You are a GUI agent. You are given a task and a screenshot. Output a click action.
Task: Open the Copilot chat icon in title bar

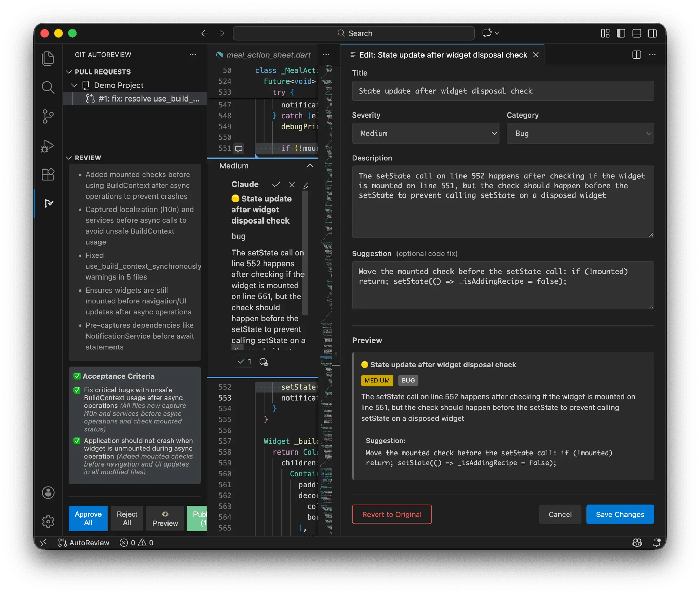[x=487, y=33]
